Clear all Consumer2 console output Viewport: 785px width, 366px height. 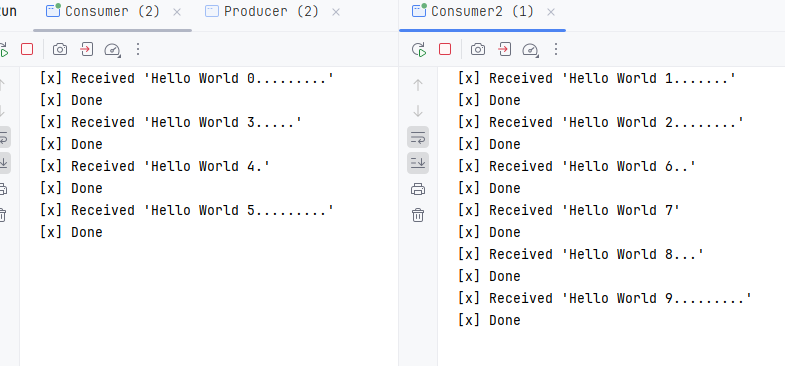pos(418,215)
